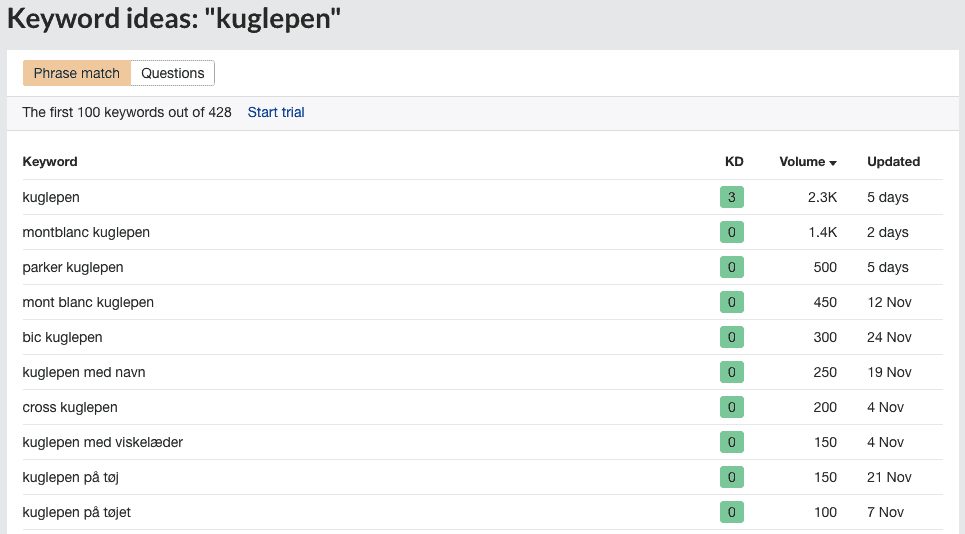965x534 pixels.
Task: Select the keyword mont blanc kuglepen
Action: pyautogui.click(x=88, y=303)
